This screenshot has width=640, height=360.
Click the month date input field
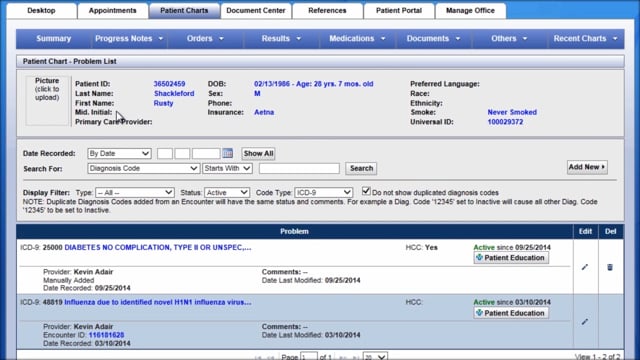[x=165, y=153]
